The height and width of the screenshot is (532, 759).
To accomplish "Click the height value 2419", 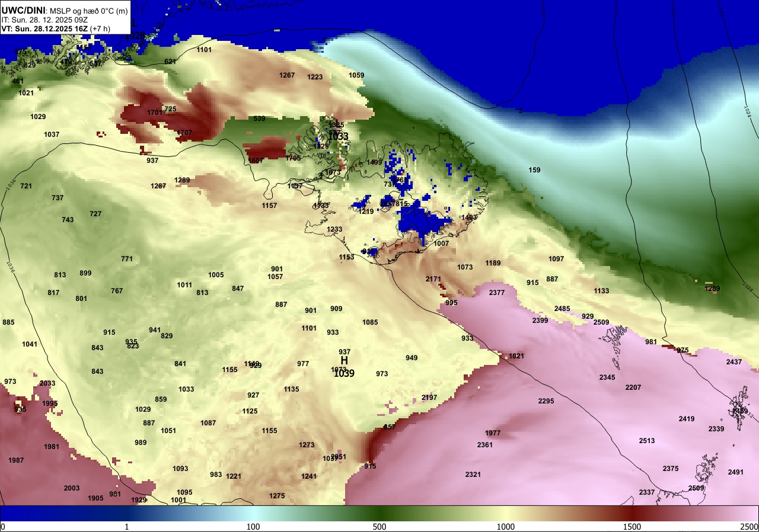I will (x=687, y=419).
